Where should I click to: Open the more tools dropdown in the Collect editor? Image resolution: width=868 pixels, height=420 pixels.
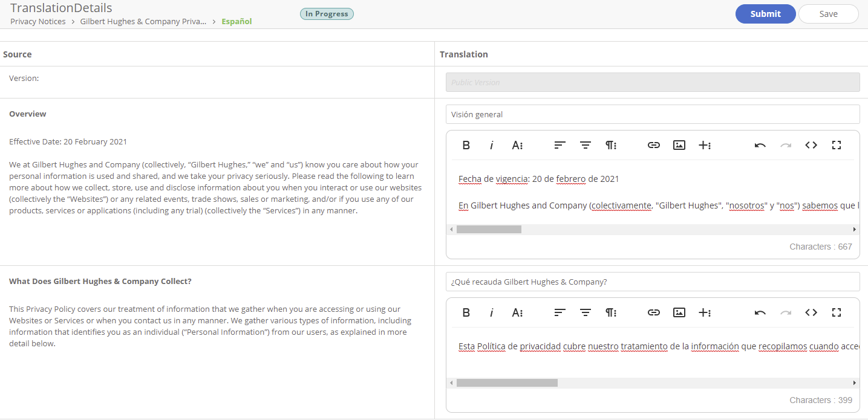tap(705, 312)
